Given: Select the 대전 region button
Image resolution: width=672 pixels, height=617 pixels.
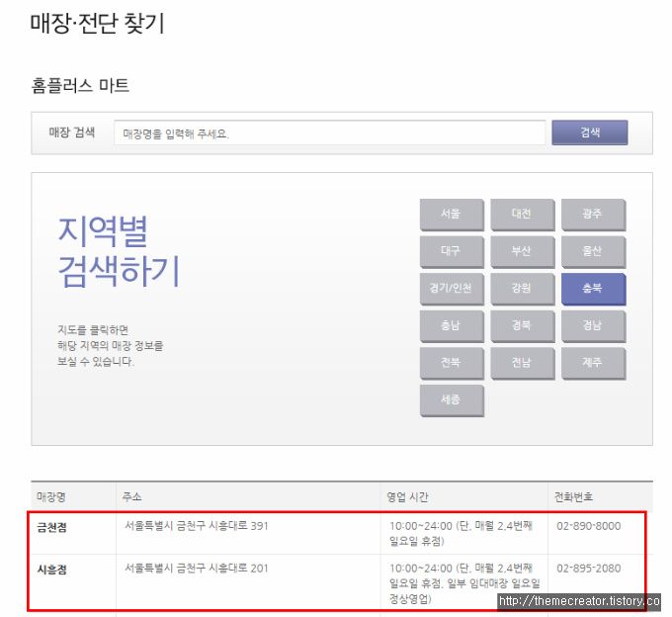Looking at the screenshot, I should tap(523, 214).
